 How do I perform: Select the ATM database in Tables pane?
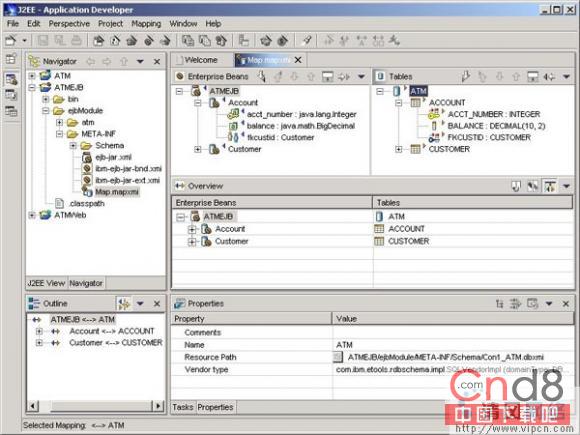pos(418,91)
